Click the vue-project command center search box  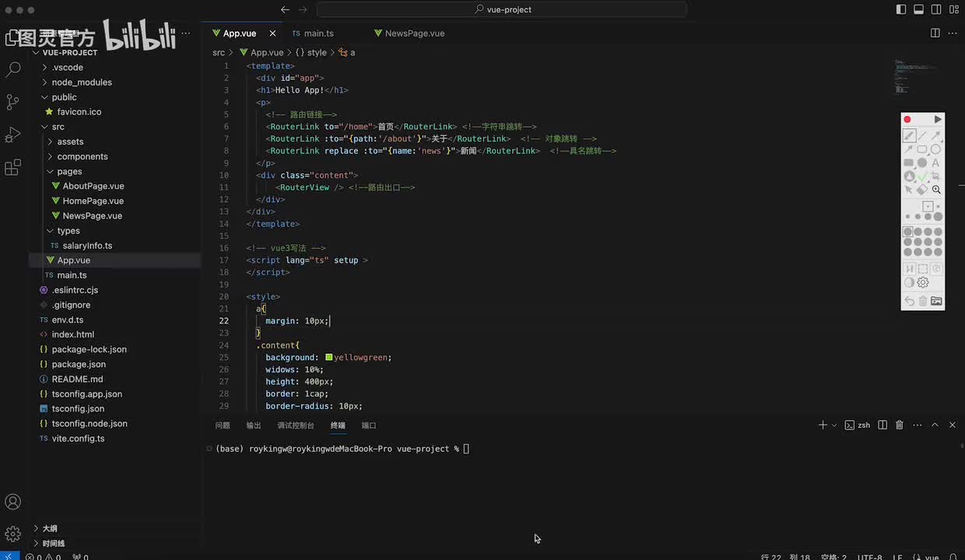[502, 10]
